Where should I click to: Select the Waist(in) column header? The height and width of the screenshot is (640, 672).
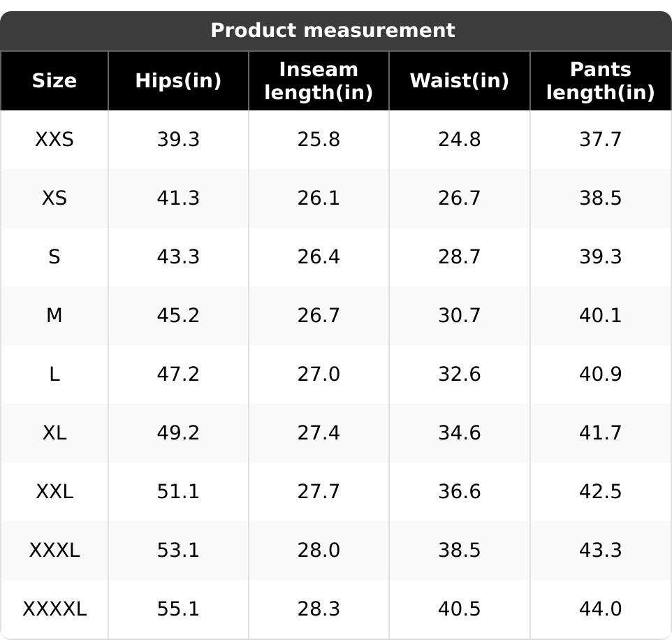click(x=460, y=81)
